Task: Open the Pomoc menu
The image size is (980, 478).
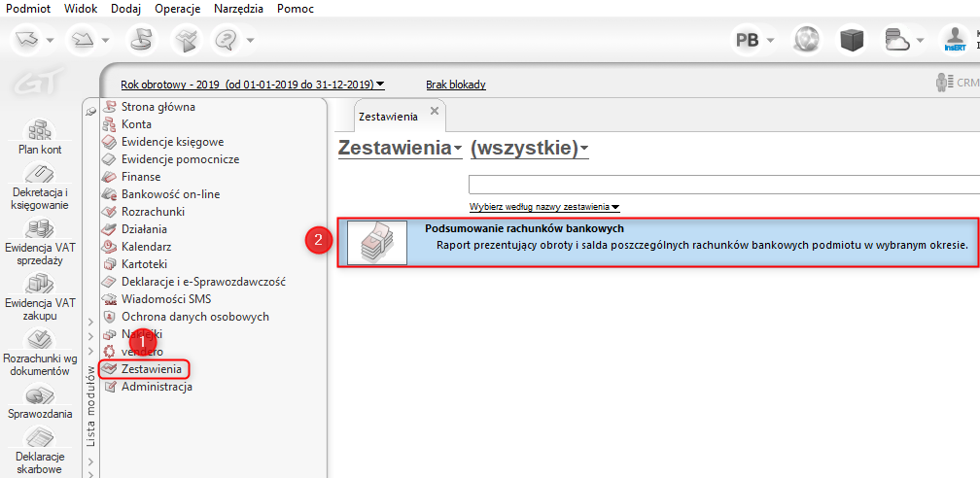Action: click(x=295, y=9)
